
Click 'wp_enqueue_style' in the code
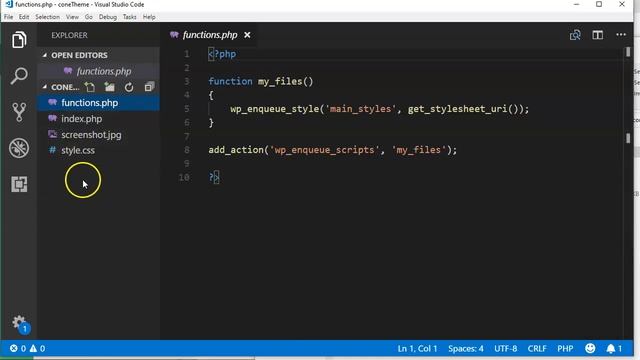click(x=275, y=109)
